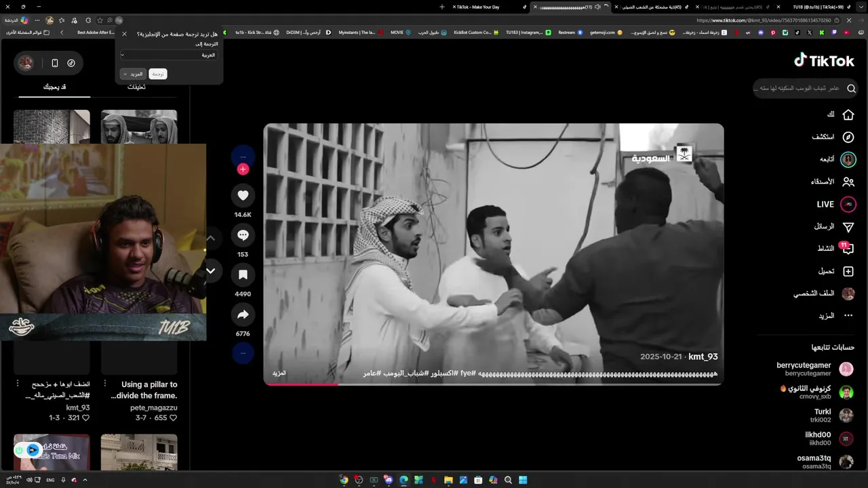Save video with bookmark icon showing 4490
The height and width of the screenshot is (488, 868).
click(x=243, y=274)
